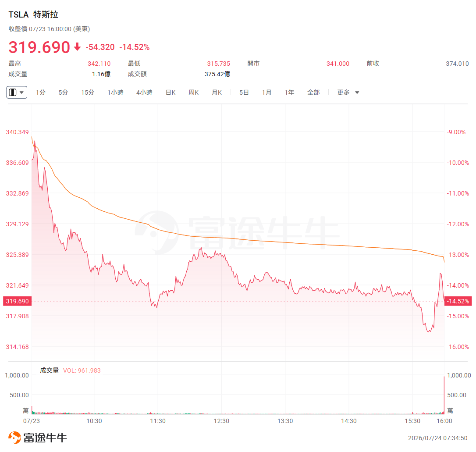This screenshot has height=452, width=476.
Task: Click the current price 319.690
Action: pyautogui.click(x=39, y=47)
